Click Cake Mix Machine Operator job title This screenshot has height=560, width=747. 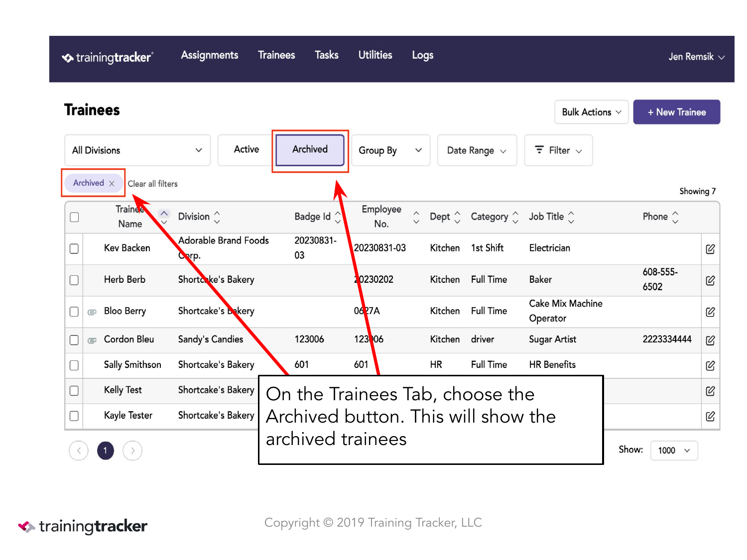pyautogui.click(x=566, y=311)
